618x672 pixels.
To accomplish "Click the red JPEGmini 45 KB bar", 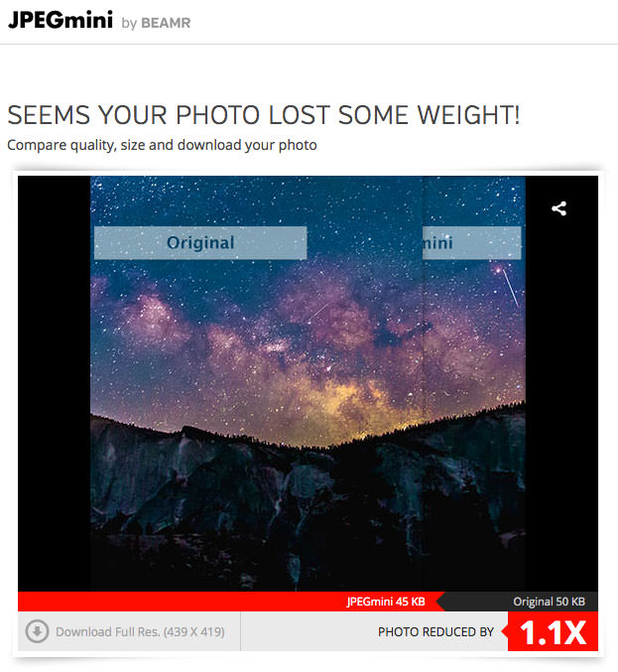I will [227, 602].
